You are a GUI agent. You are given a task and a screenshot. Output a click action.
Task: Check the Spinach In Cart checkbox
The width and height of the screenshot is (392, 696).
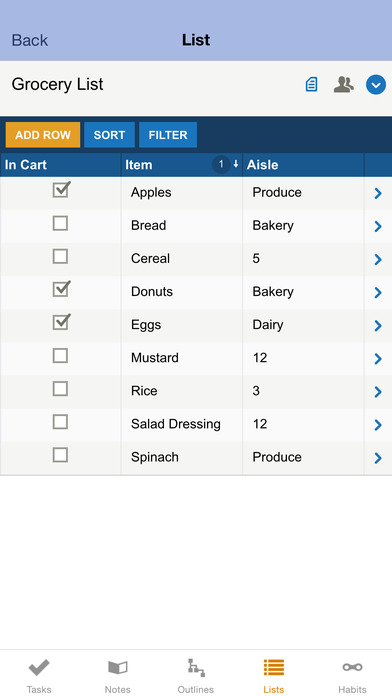(x=60, y=455)
